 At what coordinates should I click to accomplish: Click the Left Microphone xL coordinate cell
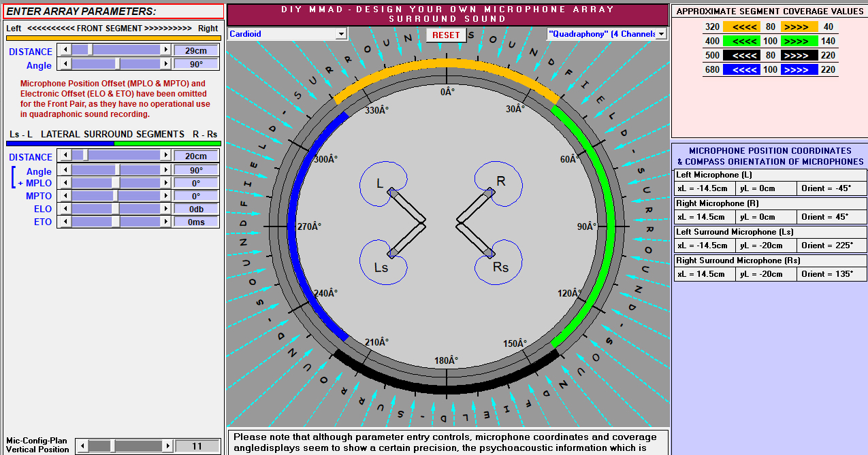point(703,188)
